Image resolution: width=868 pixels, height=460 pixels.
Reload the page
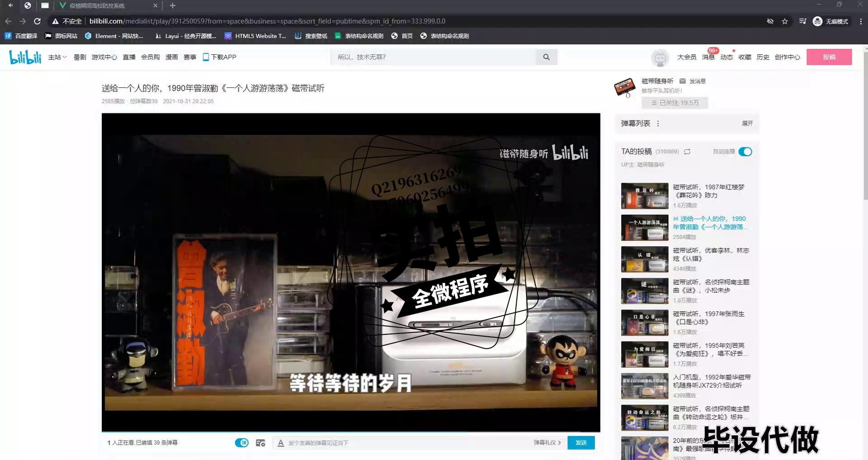click(x=38, y=21)
